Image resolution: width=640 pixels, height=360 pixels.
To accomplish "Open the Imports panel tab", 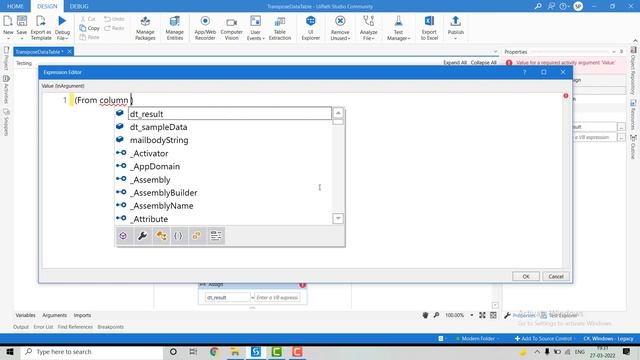I will point(82,315).
